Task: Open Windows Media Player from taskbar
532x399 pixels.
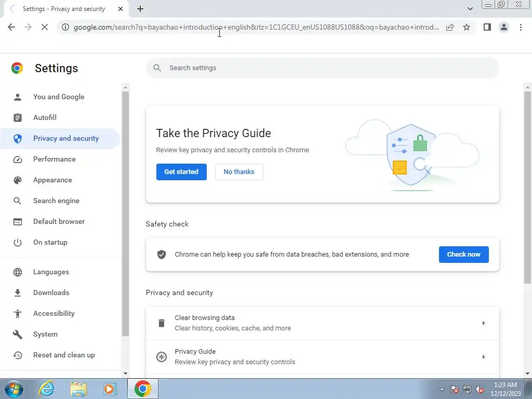Action: point(110,389)
